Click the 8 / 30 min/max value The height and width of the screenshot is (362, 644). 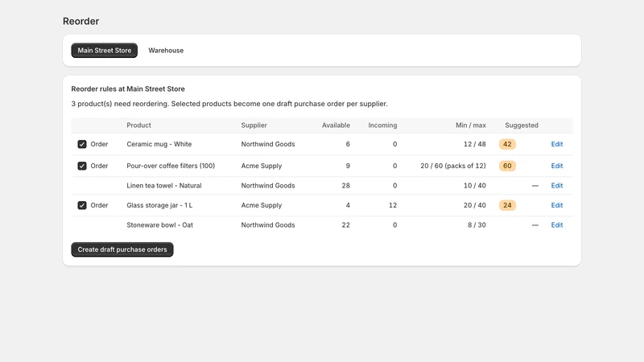(x=477, y=225)
